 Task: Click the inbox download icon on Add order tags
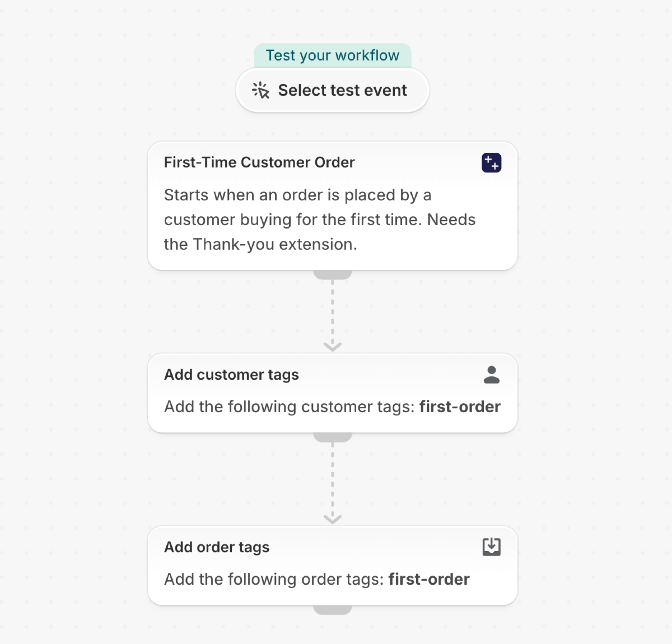click(x=491, y=547)
